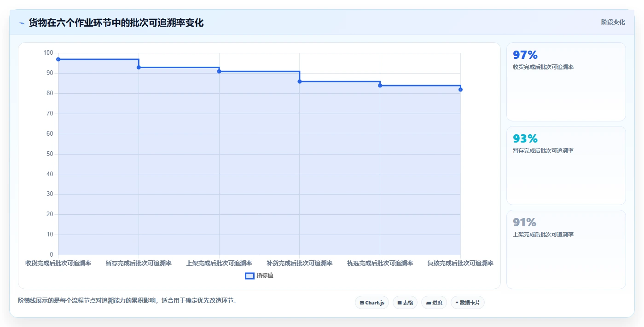644x327 pixels.
Task: Open the 91% stat card
Action: coord(566,250)
